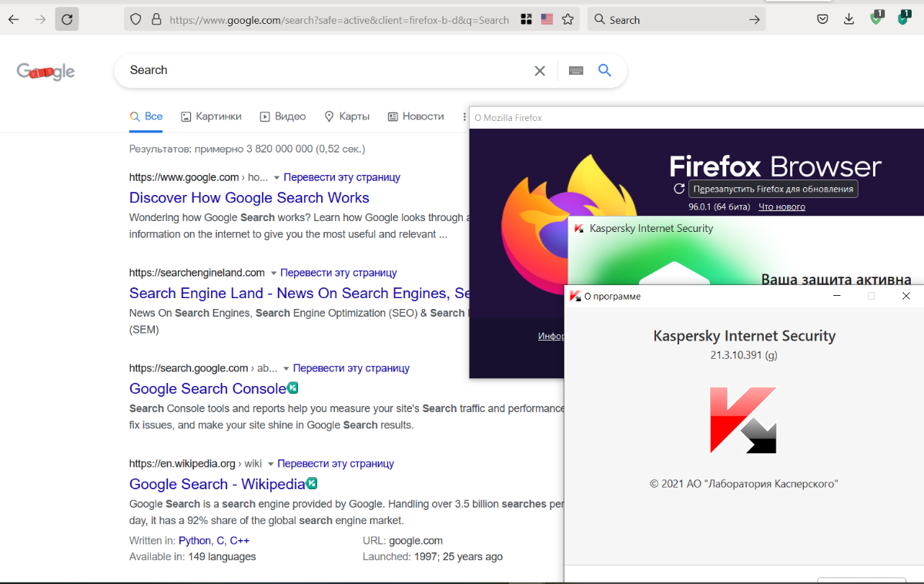The image size is (924, 584).
Task: Click the padlock site security icon
Action: pos(156,20)
